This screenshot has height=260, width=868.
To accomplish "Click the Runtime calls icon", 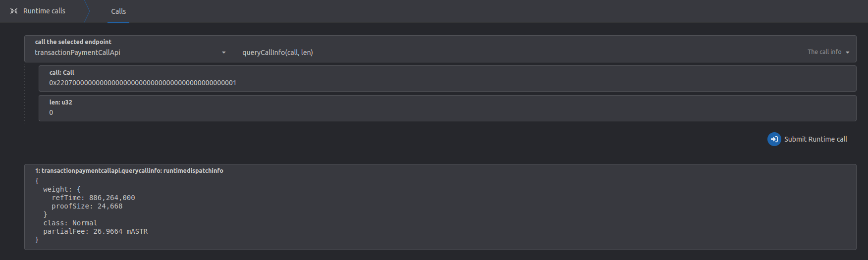I will pyautogui.click(x=14, y=11).
